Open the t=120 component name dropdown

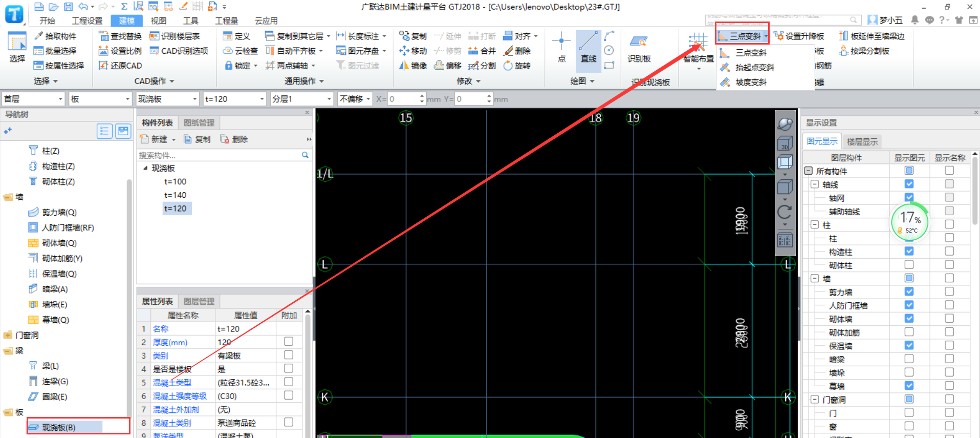click(234, 99)
